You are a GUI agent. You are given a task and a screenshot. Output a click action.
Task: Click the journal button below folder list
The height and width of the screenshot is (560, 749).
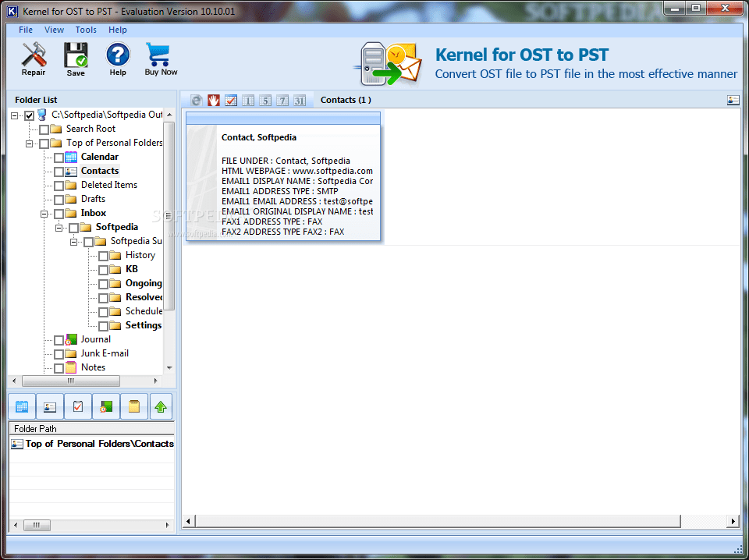pyautogui.click(x=105, y=407)
